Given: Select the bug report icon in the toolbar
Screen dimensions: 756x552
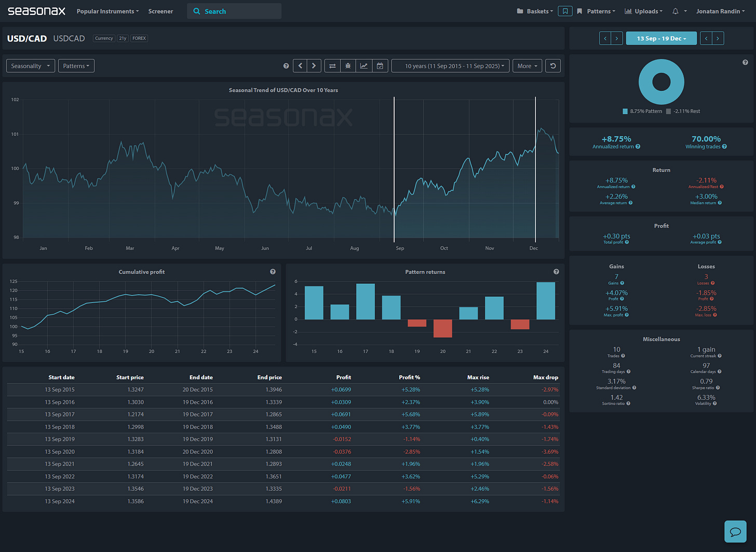Looking at the screenshot, I should point(347,66).
